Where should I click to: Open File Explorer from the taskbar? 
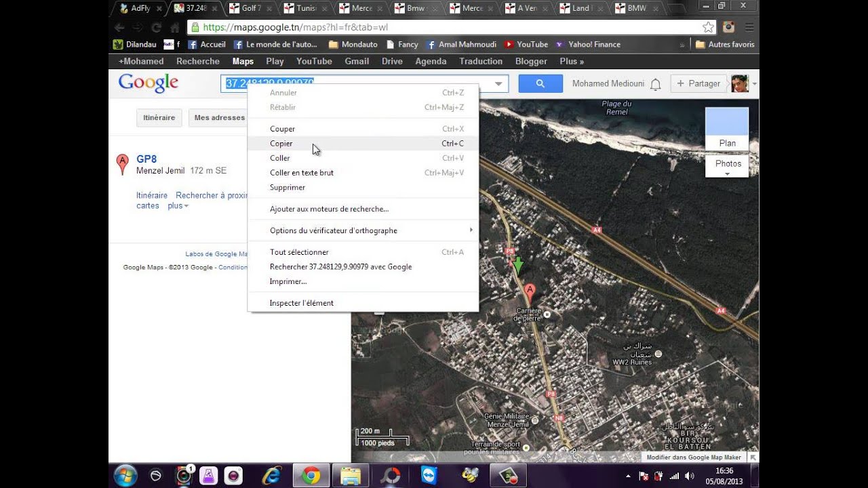click(x=351, y=476)
